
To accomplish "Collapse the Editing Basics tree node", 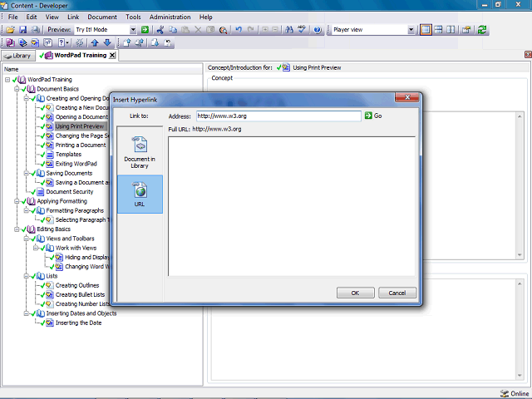I will (17, 229).
